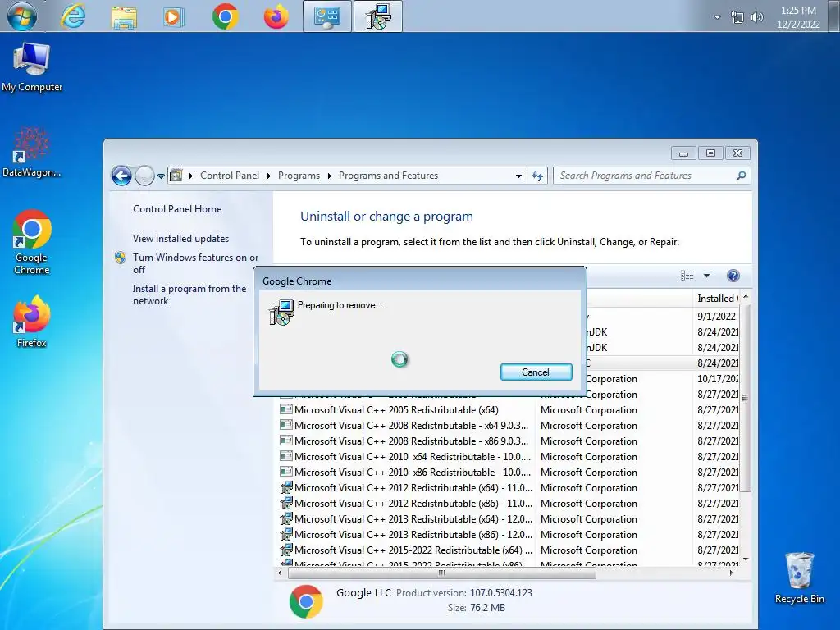Switch to the uninstaller taskbar item
The height and width of the screenshot is (630, 840).
(x=377, y=16)
